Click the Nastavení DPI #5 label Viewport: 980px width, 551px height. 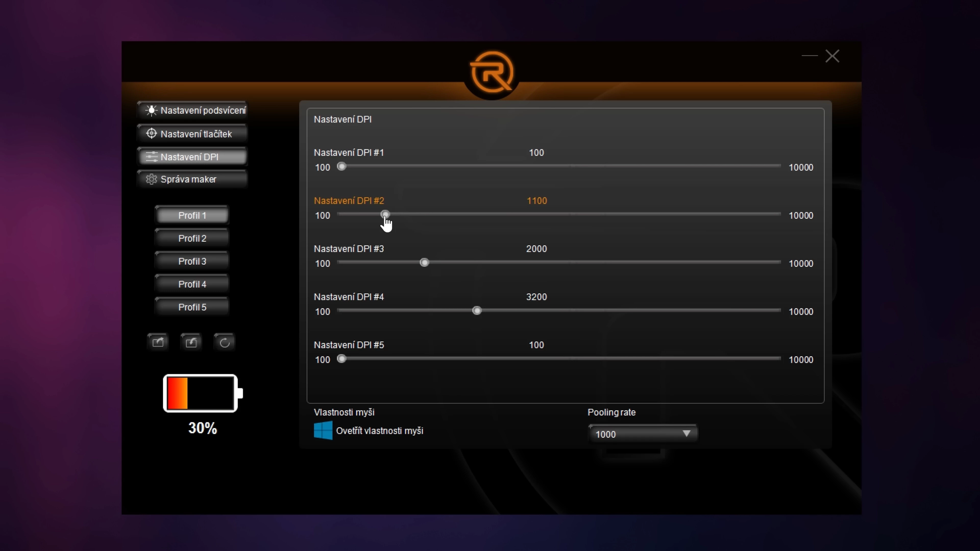pos(349,345)
